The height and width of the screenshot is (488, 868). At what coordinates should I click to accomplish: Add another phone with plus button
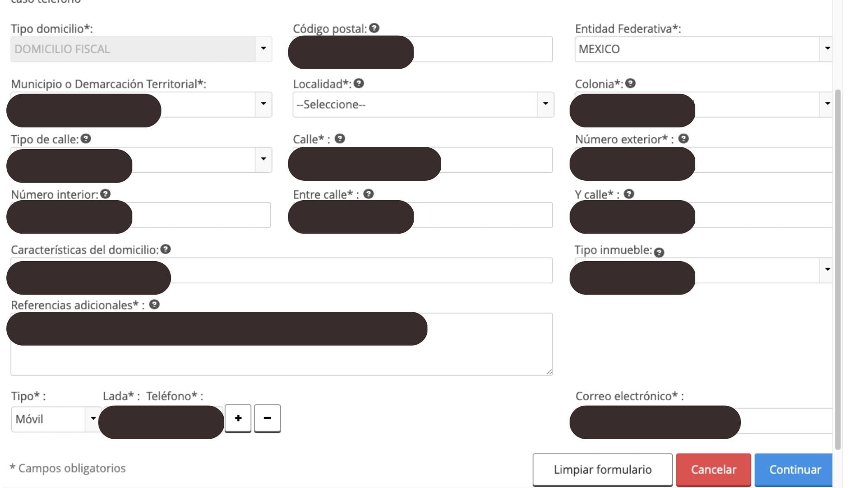pos(238,418)
